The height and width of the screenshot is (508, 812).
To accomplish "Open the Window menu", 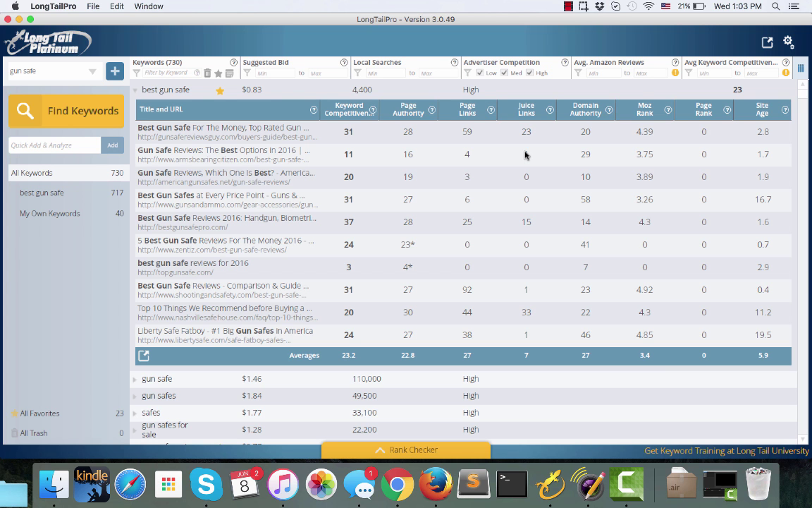I will pos(149,6).
